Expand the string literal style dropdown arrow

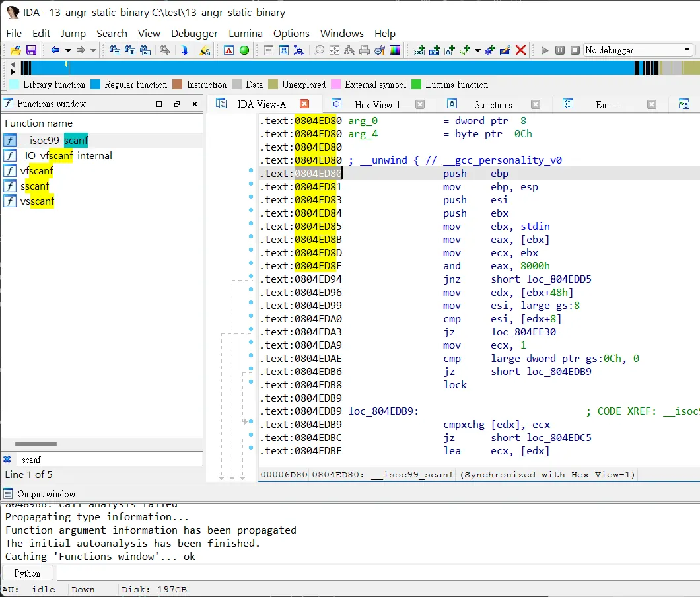[477, 50]
